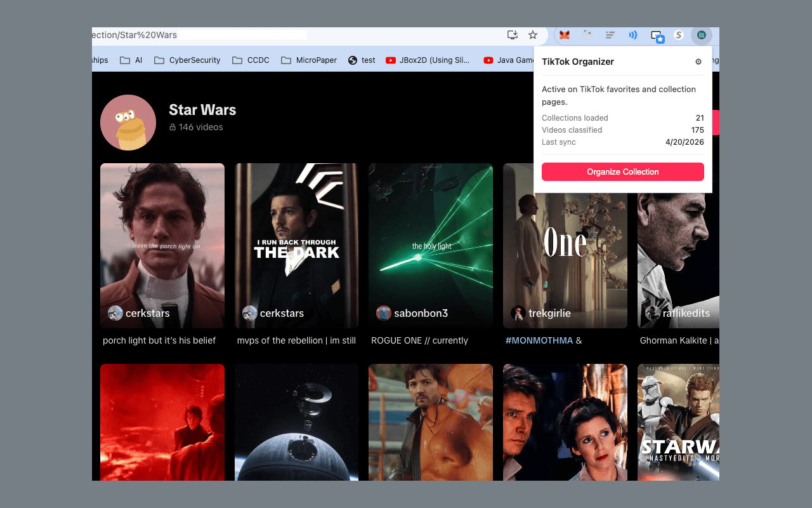Screen dimensions: 812x508
Task: Open the red-tinted Anakin video thumbnail
Action: [162, 422]
